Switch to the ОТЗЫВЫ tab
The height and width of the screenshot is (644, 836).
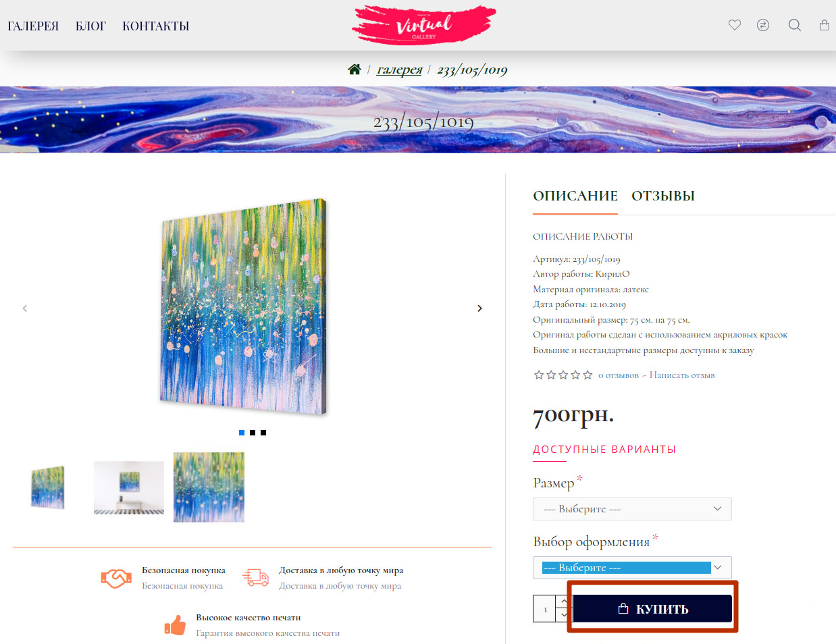click(x=663, y=196)
